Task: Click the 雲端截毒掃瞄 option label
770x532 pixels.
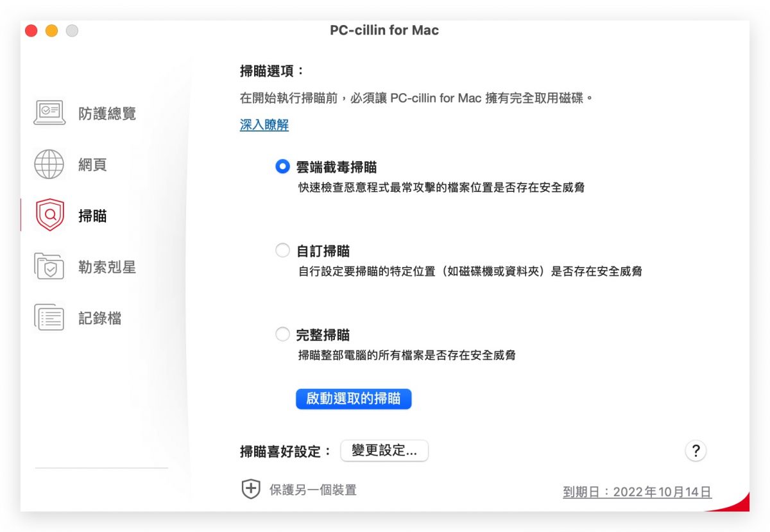Action: pos(336,167)
